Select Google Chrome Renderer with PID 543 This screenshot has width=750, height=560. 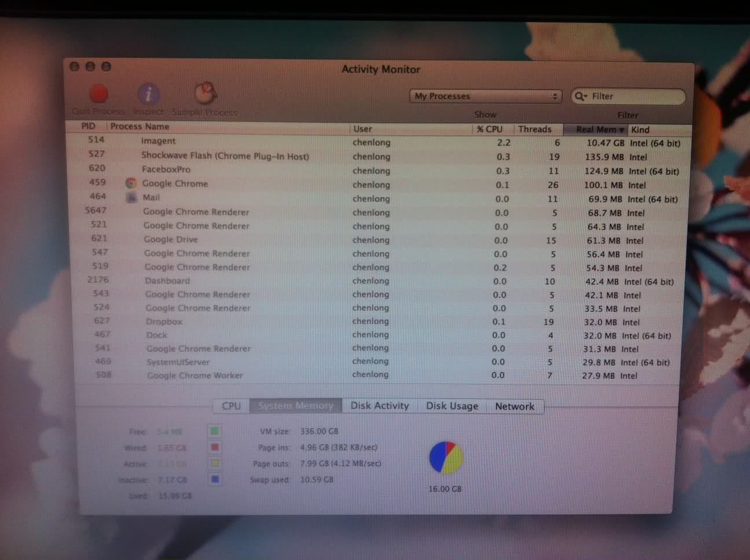coord(378,294)
